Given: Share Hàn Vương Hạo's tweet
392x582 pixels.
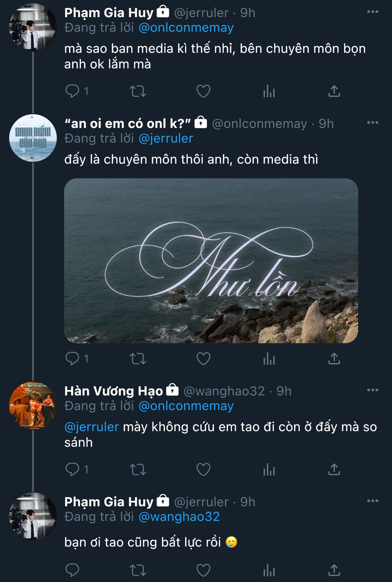Looking at the screenshot, I should coord(334,469).
